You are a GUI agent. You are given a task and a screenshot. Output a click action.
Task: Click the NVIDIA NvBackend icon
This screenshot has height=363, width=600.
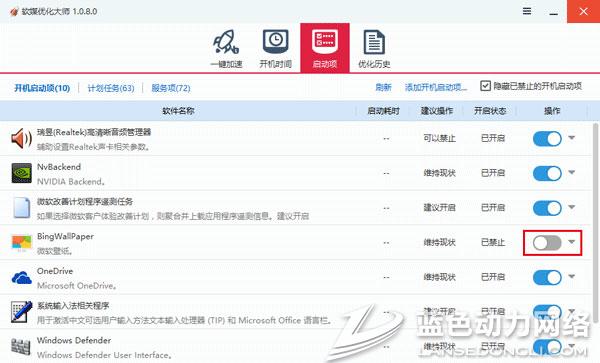21,173
